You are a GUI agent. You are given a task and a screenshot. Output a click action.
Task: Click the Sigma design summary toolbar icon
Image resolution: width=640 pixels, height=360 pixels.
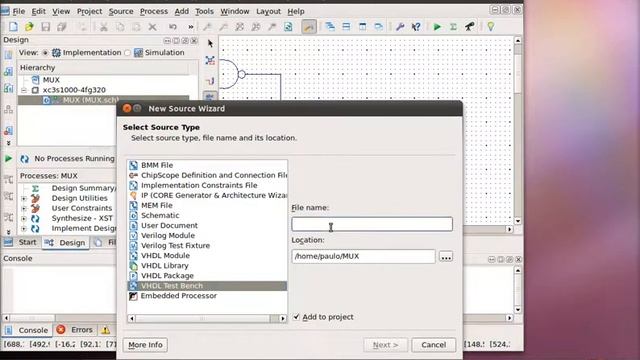453,27
